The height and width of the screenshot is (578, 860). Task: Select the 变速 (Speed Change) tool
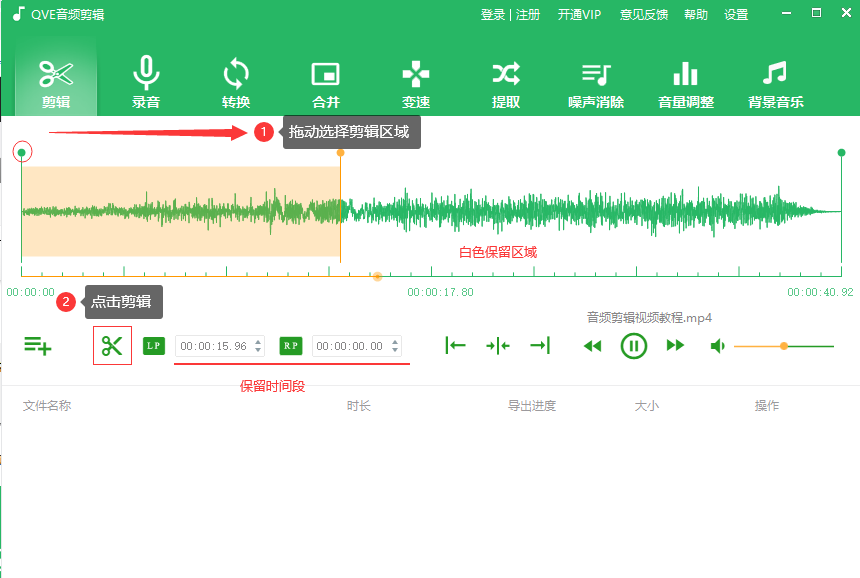click(x=414, y=80)
